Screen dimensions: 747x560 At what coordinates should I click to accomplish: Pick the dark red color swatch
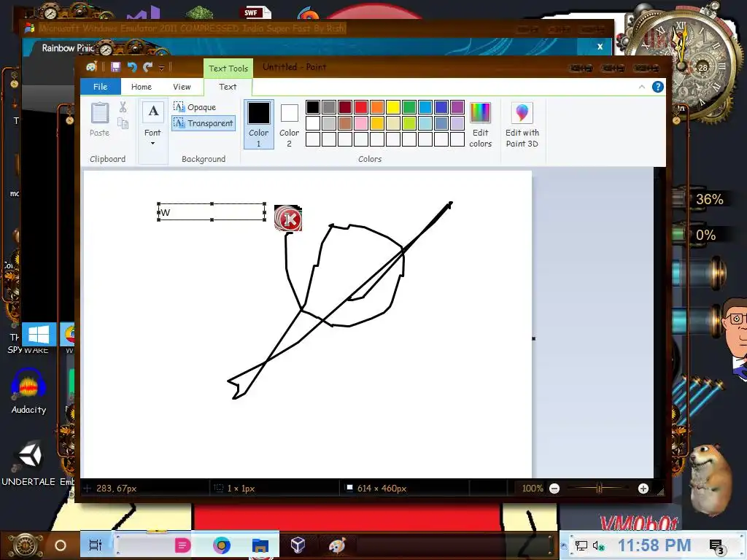click(345, 107)
